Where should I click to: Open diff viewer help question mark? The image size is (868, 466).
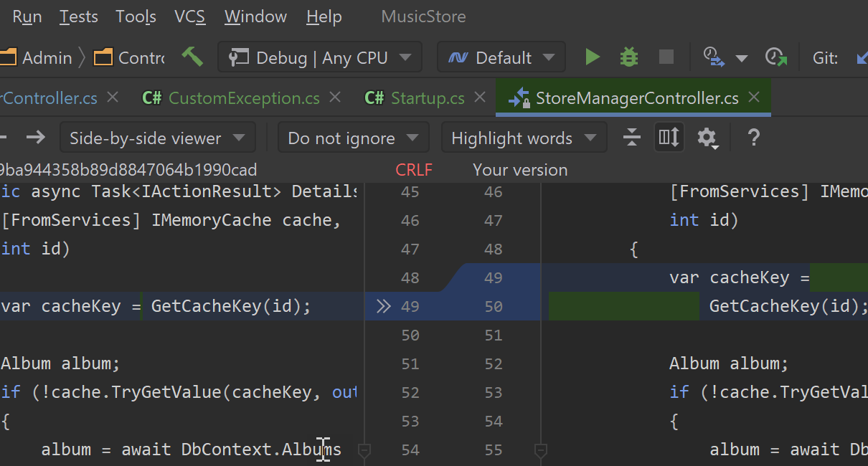tap(753, 138)
